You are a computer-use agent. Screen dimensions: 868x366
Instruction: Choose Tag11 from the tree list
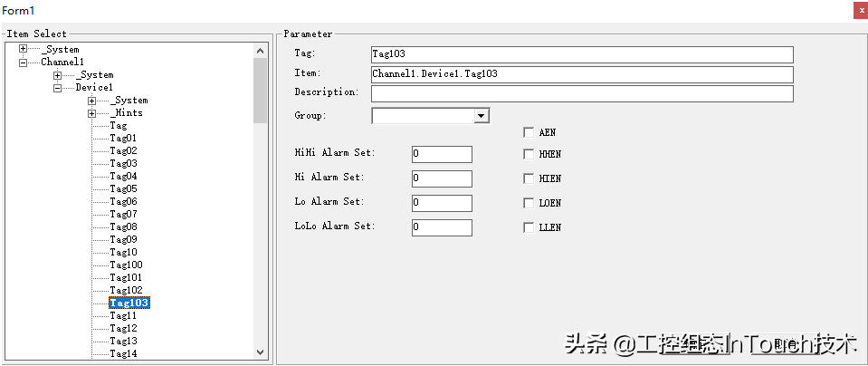point(123,315)
